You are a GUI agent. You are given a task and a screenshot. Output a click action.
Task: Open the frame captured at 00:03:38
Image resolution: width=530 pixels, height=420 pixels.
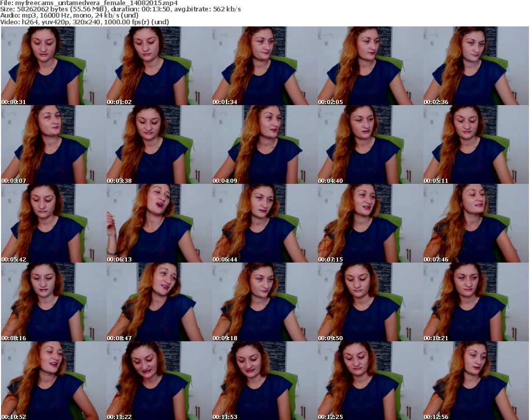159,144
